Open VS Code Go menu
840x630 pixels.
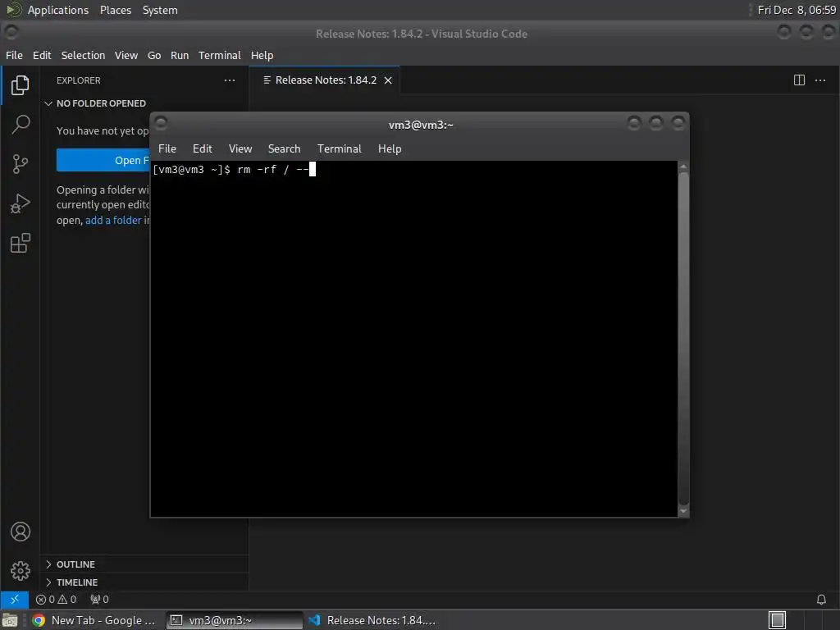pyautogui.click(x=154, y=55)
